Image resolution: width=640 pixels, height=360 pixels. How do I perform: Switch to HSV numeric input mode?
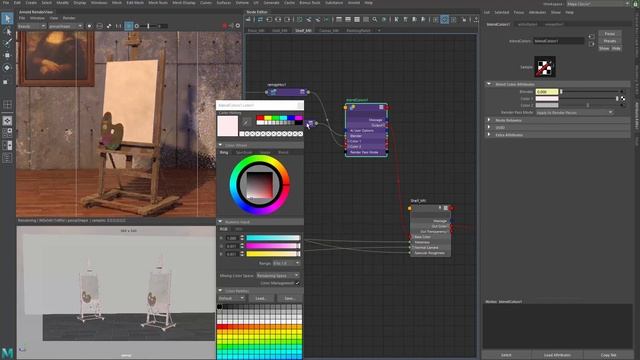point(239,229)
